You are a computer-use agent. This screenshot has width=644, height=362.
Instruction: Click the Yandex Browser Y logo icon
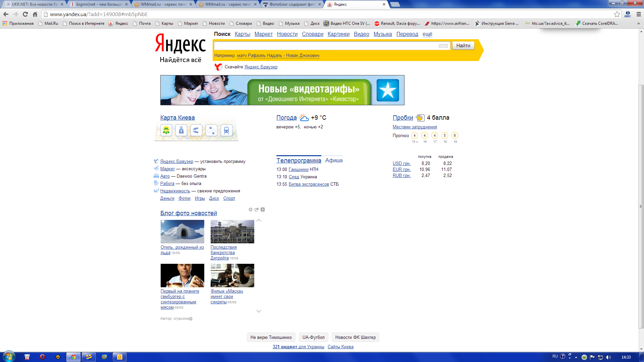[x=218, y=67]
